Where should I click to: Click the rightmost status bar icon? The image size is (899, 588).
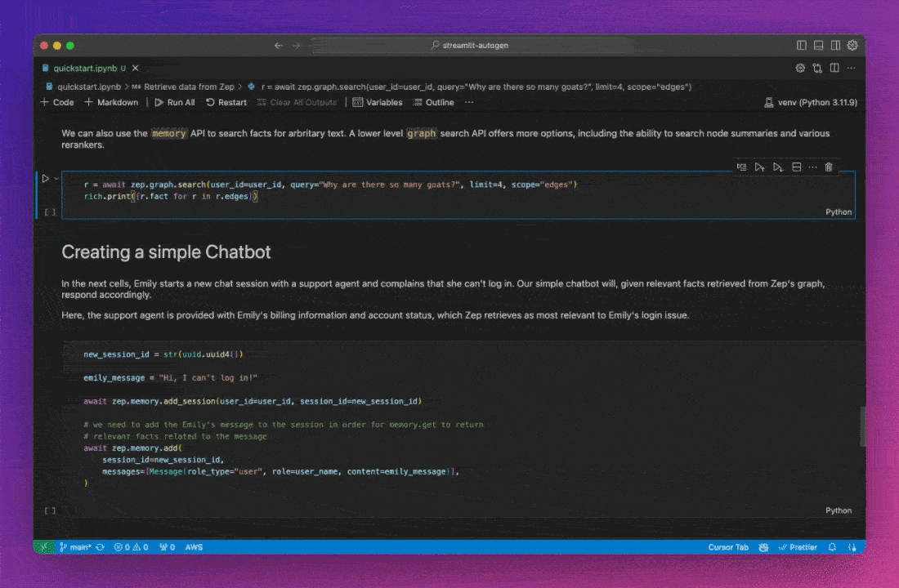tap(852, 547)
